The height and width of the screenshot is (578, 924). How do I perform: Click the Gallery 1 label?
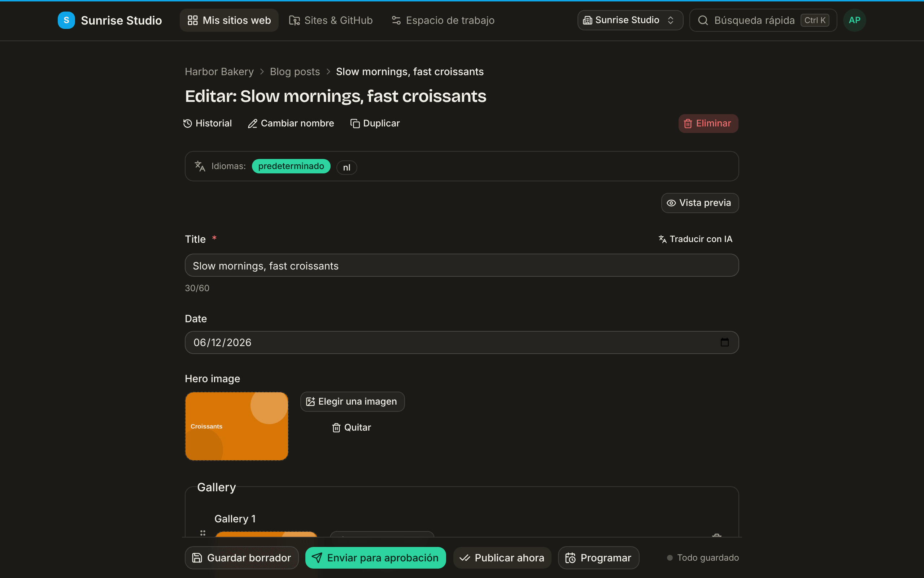pyautogui.click(x=235, y=519)
